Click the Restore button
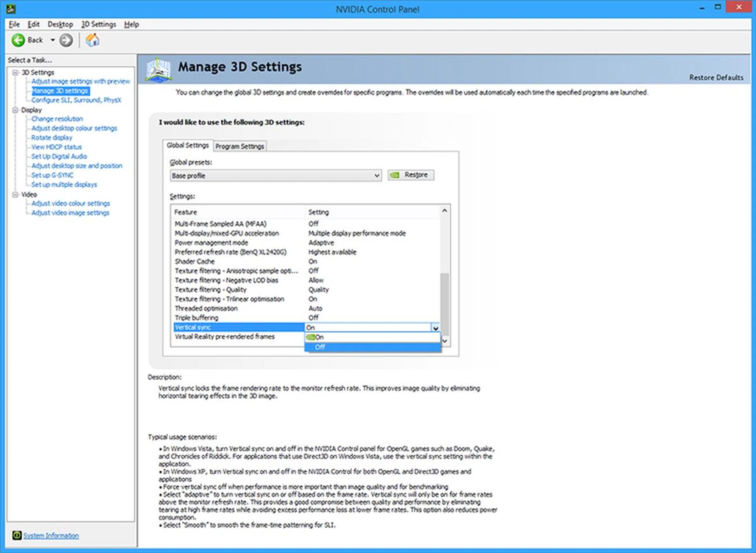 pos(411,175)
